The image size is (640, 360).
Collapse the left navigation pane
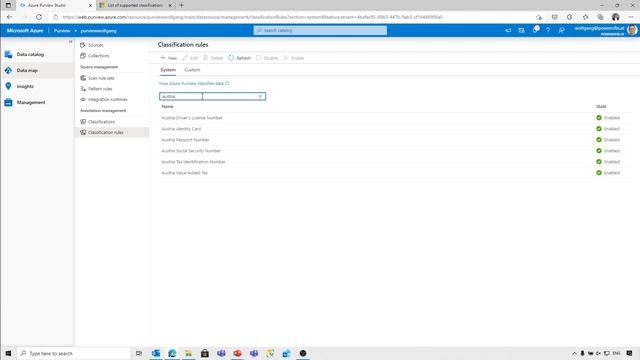click(70, 42)
